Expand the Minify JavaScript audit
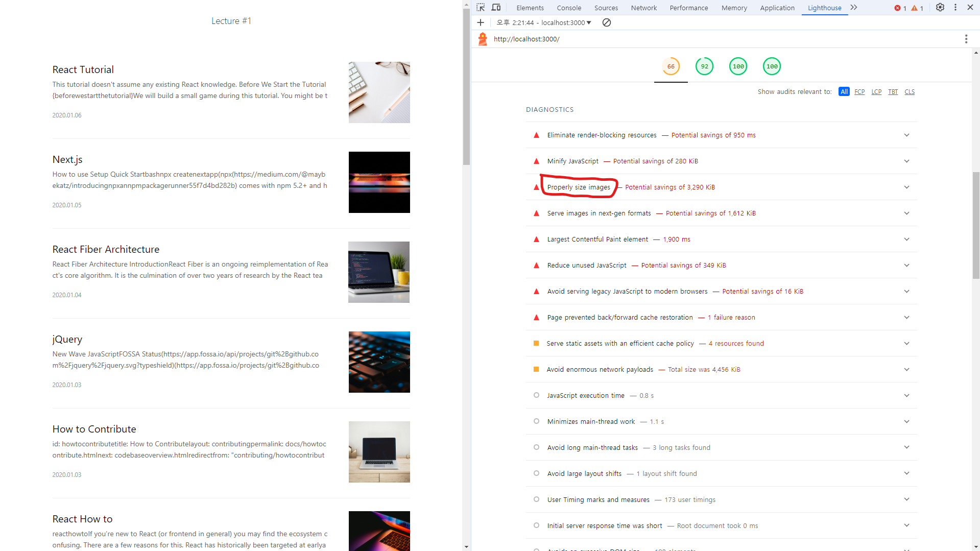The image size is (980, 551). 722,161
